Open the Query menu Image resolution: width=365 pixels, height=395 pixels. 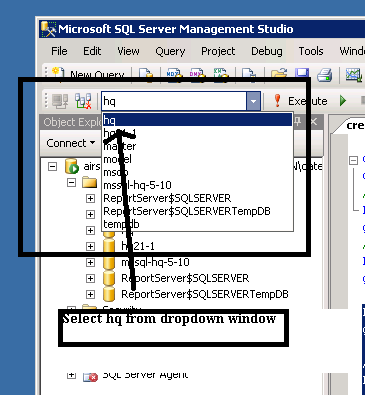pos(170,51)
